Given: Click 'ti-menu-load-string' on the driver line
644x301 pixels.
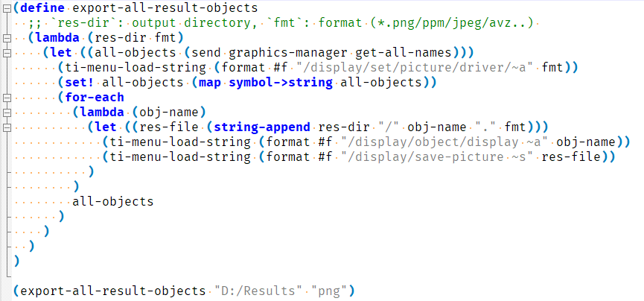Looking at the screenshot, I should (x=136, y=68).
